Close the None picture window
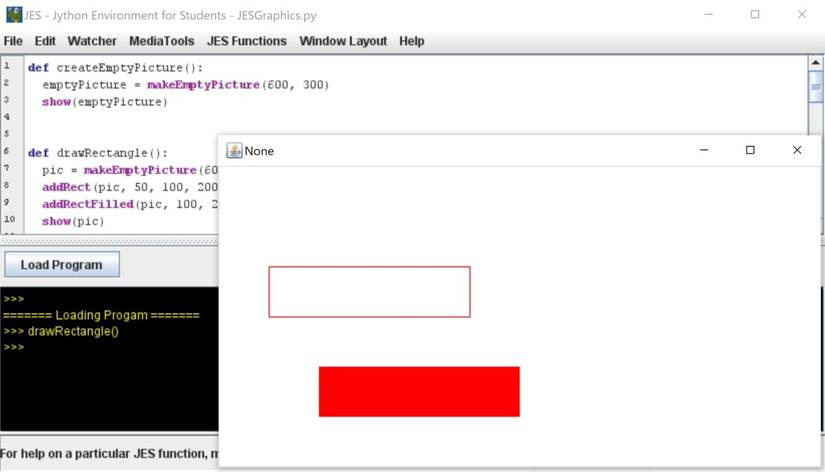The image size is (825, 472). (797, 150)
